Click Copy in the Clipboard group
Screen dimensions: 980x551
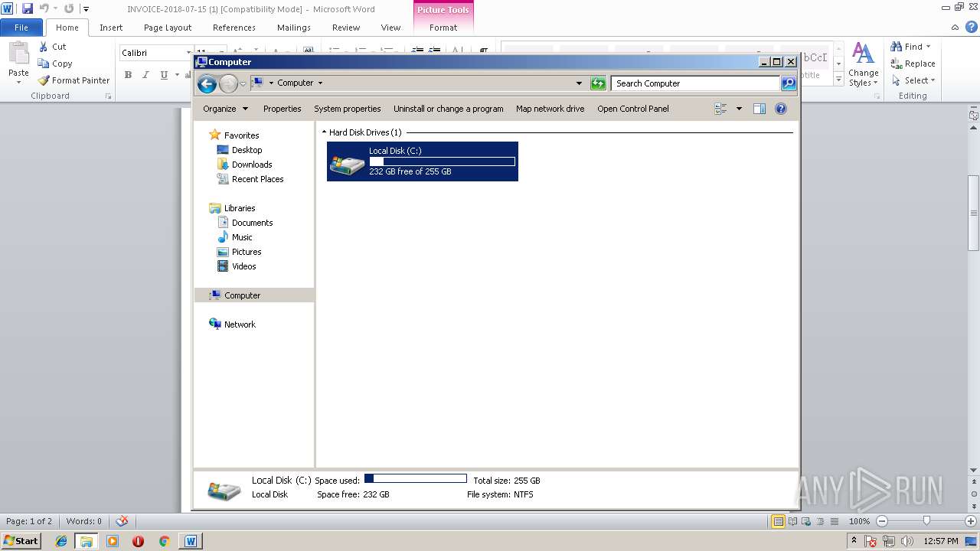(x=55, y=64)
